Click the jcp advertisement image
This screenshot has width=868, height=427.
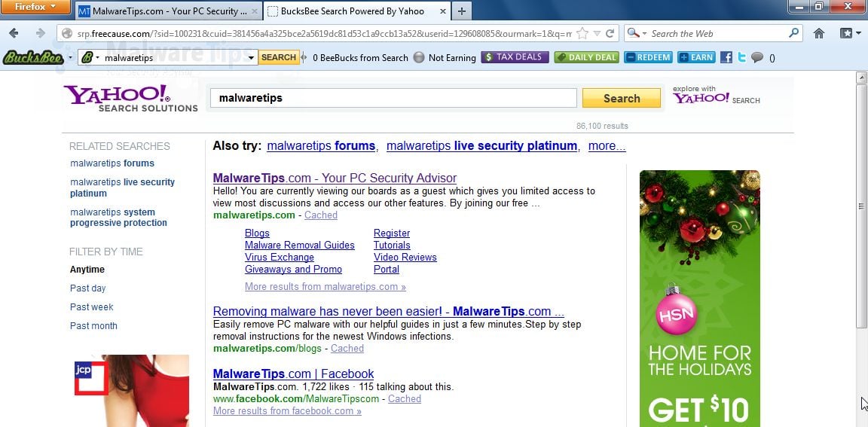[132, 391]
